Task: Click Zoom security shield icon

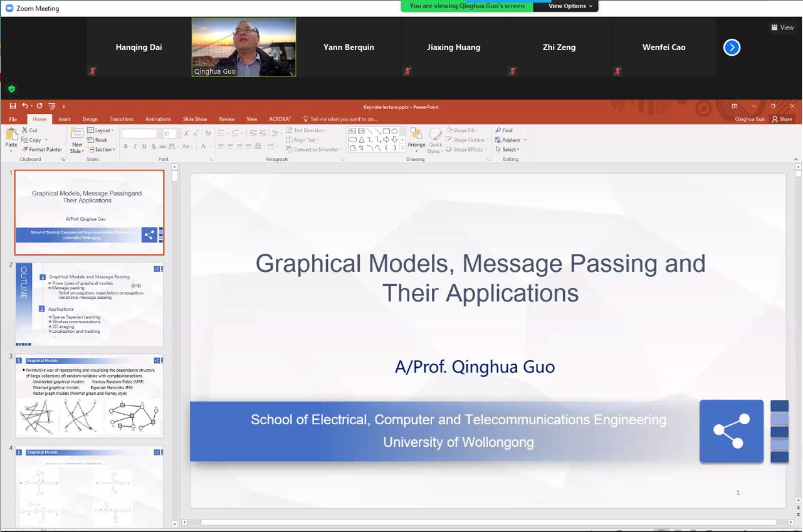Action: 11,89
